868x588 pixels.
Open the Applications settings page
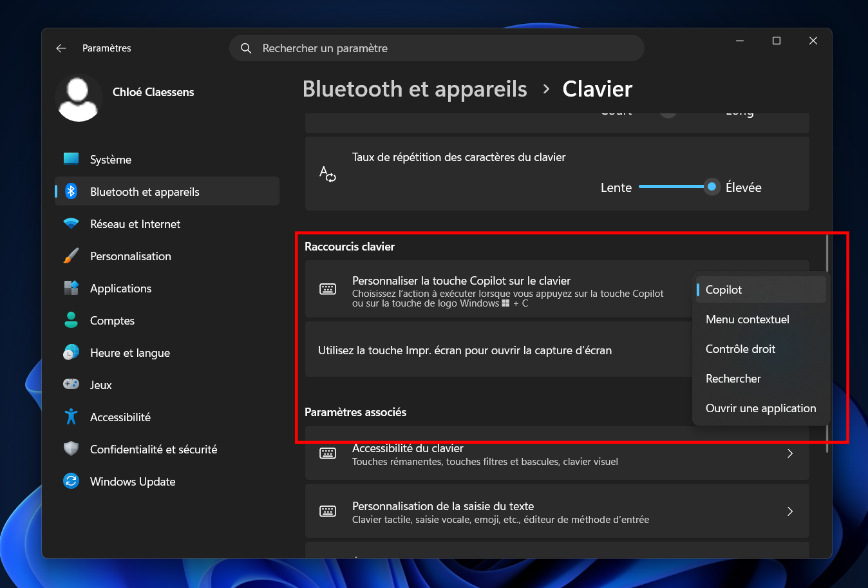pos(167,288)
